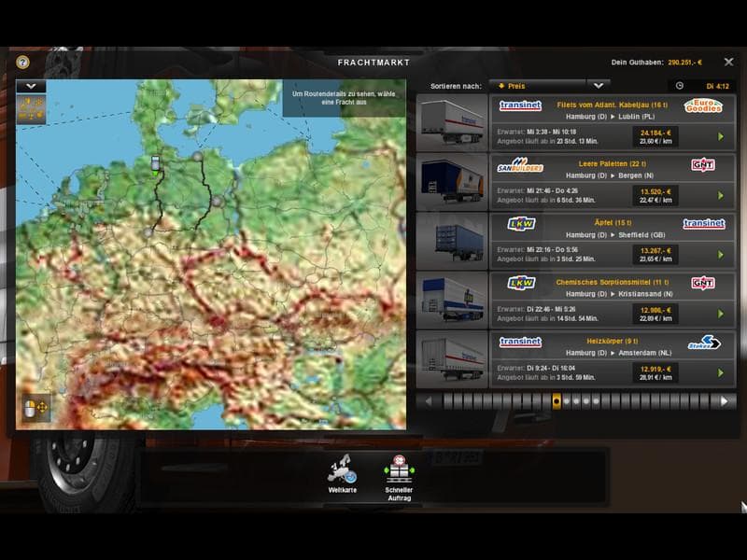Click the Sortieren nach label
This screenshot has width=747, height=560.
456,86
